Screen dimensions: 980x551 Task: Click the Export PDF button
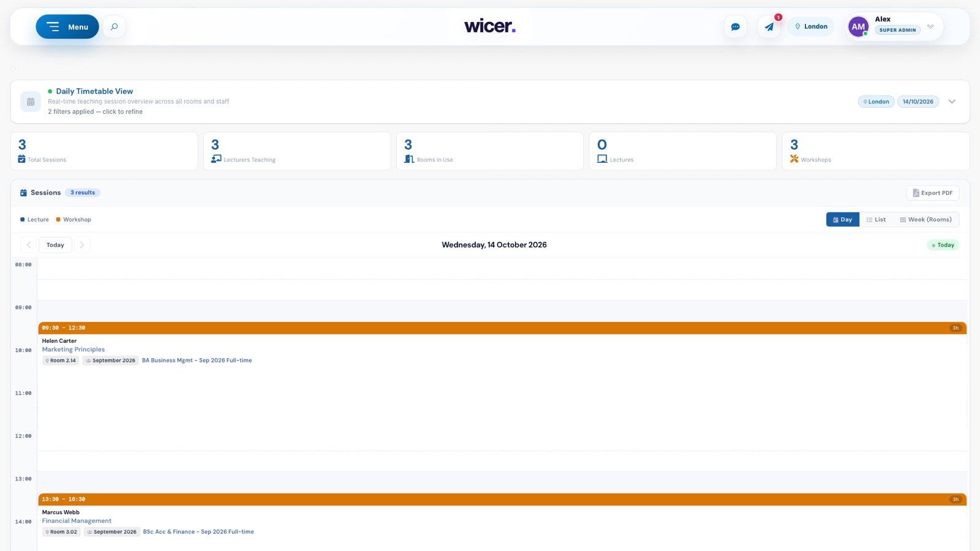click(x=933, y=193)
